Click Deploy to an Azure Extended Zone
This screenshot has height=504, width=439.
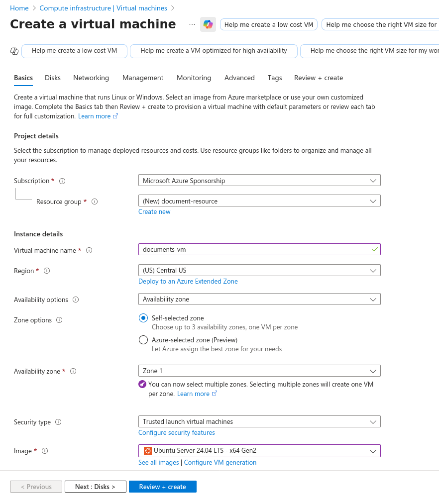pyautogui.click(x=188, y=281)
